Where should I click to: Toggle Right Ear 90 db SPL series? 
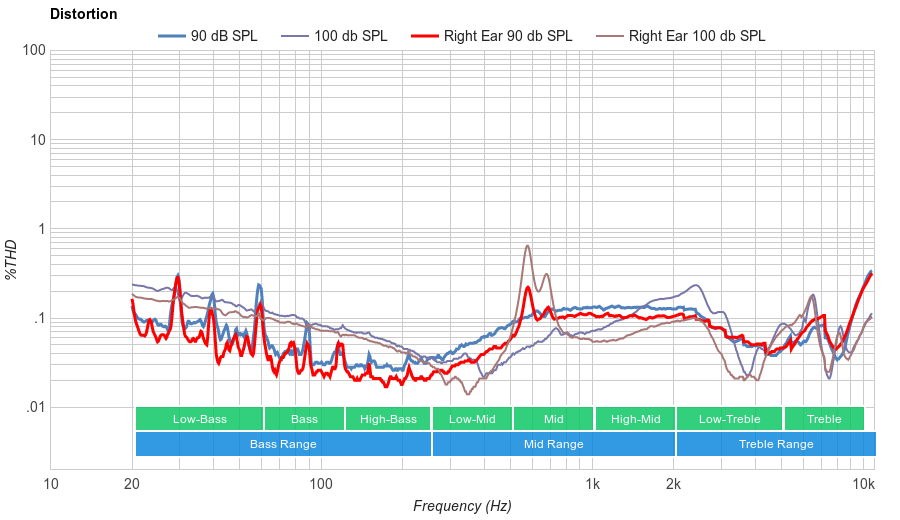pos(507,36)
